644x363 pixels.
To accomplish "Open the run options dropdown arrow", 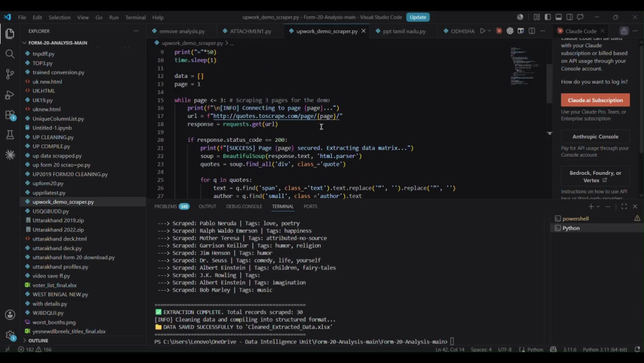I will (489, 31).
